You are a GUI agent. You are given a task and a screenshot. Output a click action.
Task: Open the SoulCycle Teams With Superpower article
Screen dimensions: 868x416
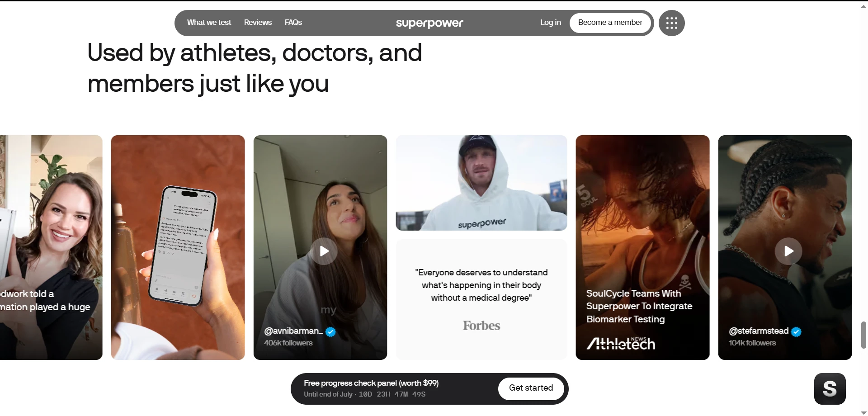pyautogui.click(x=639, y=306)
